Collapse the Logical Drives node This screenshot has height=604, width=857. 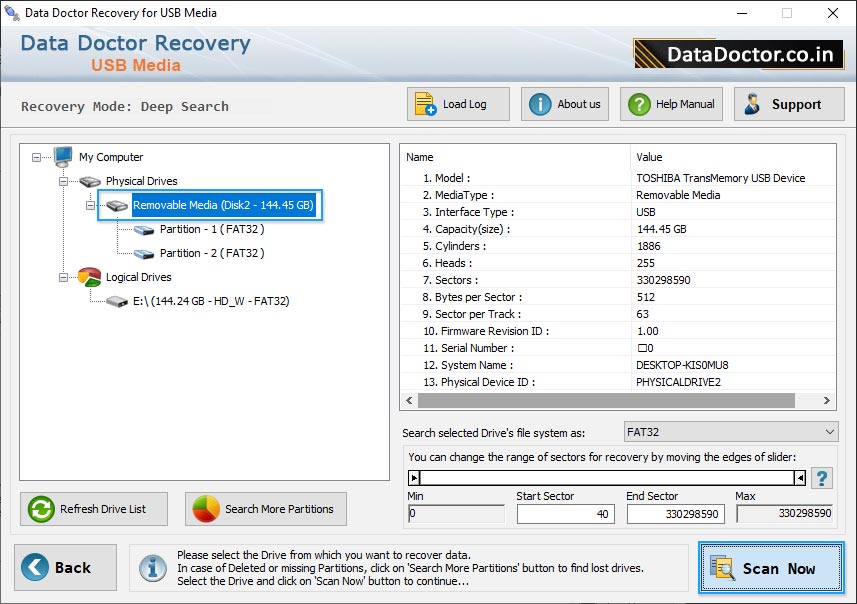63,277
